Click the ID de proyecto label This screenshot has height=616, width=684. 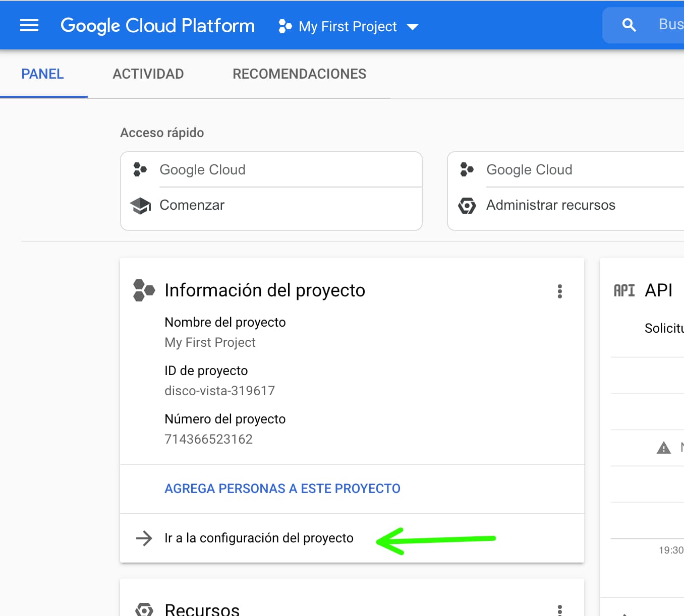coord(206,371)
